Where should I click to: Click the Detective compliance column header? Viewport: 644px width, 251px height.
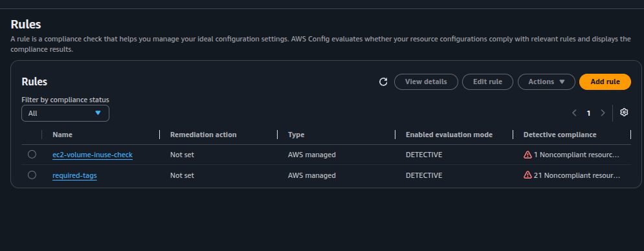pos(560,135)
